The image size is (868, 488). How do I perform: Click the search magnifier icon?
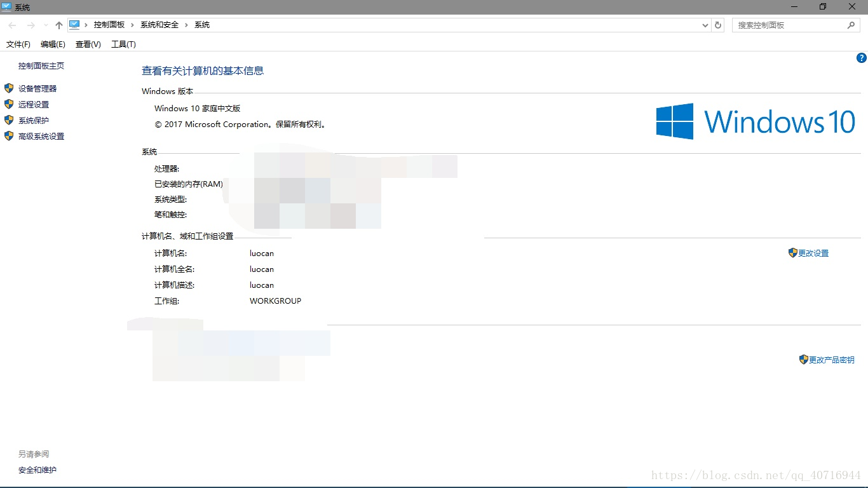(851, 25)
